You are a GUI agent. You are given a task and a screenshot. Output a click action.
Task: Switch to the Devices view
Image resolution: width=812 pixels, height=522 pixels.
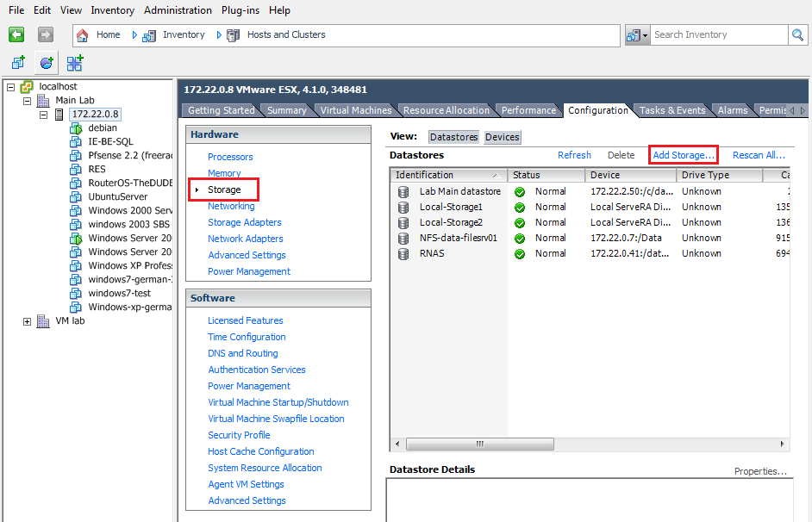tap(504, 136)
